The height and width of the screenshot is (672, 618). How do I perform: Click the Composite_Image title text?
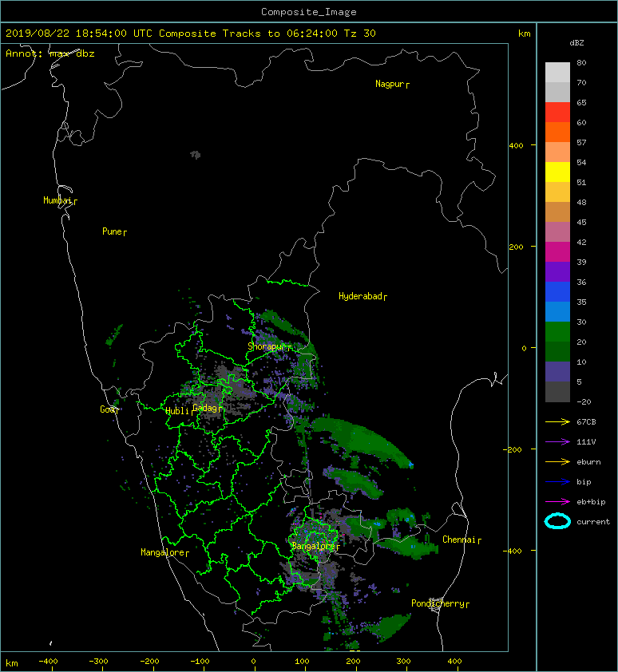click(x=309, y=12)
